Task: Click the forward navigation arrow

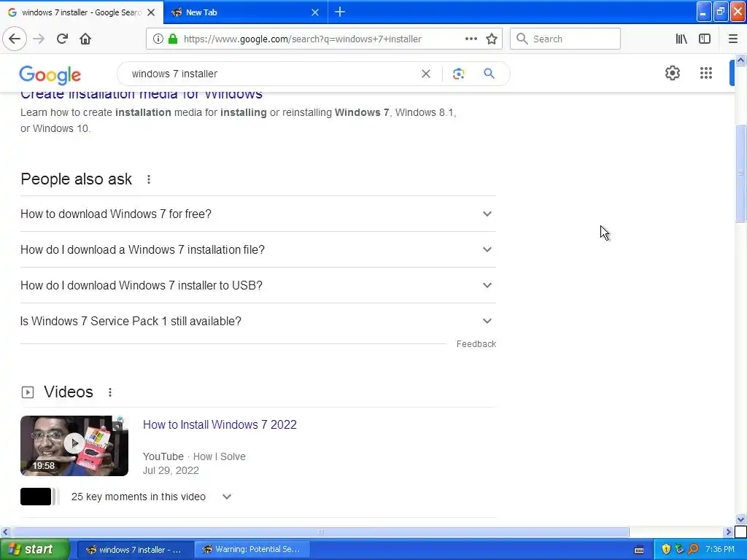Action: tap(39, 39)
